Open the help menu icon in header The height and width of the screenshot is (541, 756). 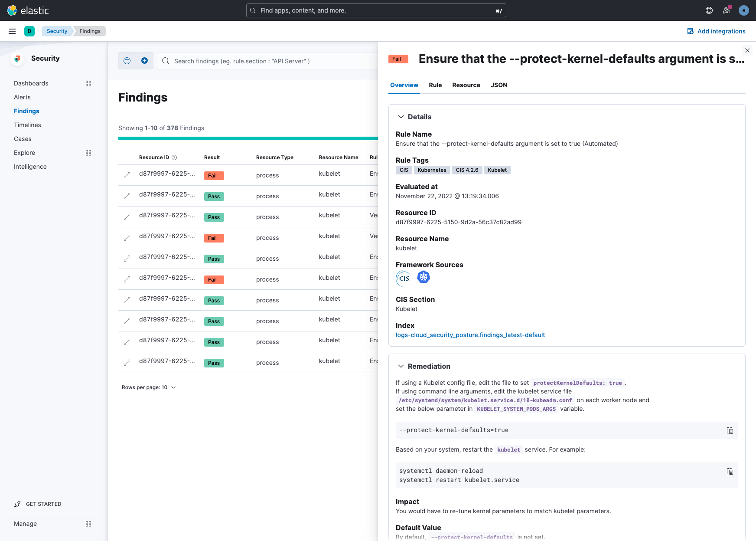pos(709,10)
